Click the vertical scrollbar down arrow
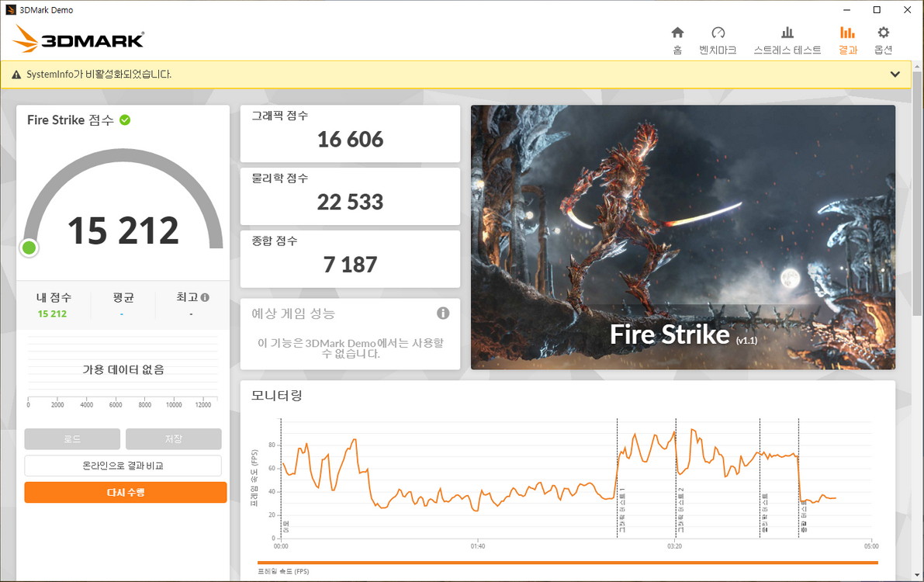Screen dimensions: 924x582 (916, 575)
